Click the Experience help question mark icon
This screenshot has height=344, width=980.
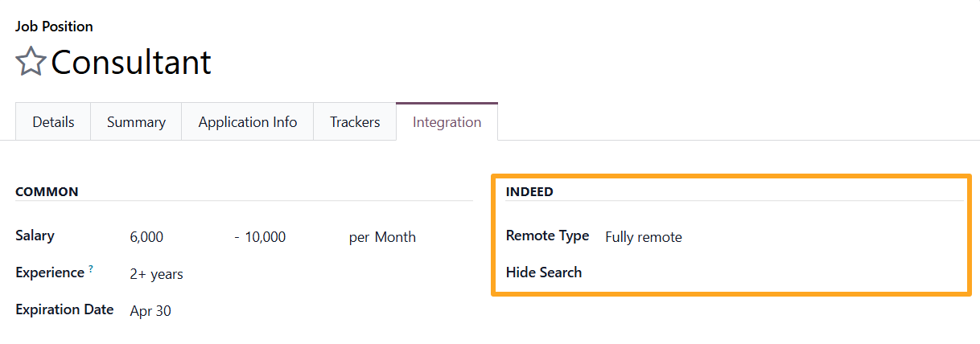(x=90, y=269)
